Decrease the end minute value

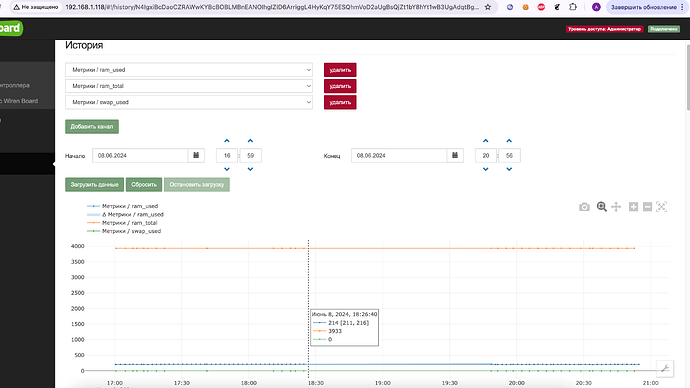click(509, 169)
